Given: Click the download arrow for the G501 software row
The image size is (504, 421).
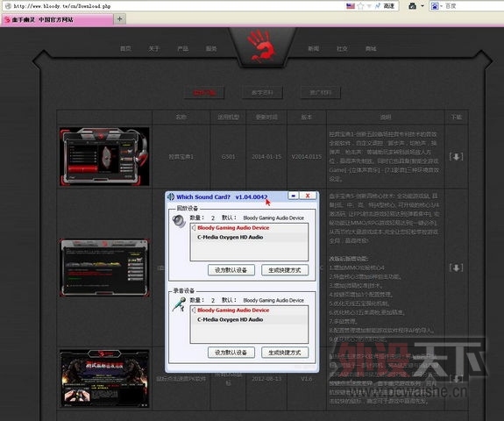Looking at the screenshot, I should tap(456, 157).
